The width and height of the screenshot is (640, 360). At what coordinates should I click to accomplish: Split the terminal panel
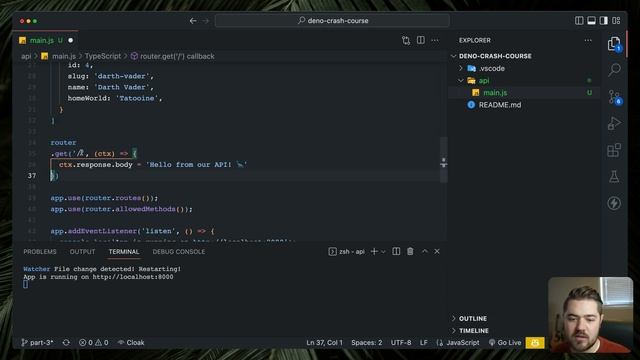(x=396, y=251)
